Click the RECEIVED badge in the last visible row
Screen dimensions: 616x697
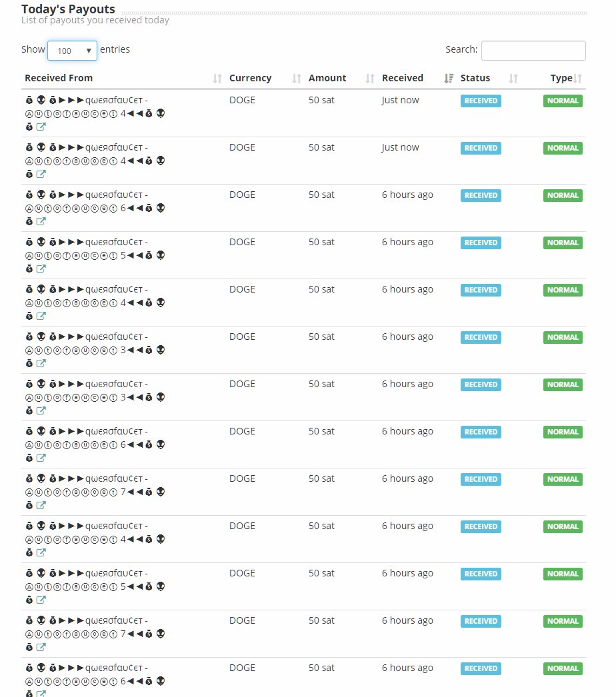481,669
